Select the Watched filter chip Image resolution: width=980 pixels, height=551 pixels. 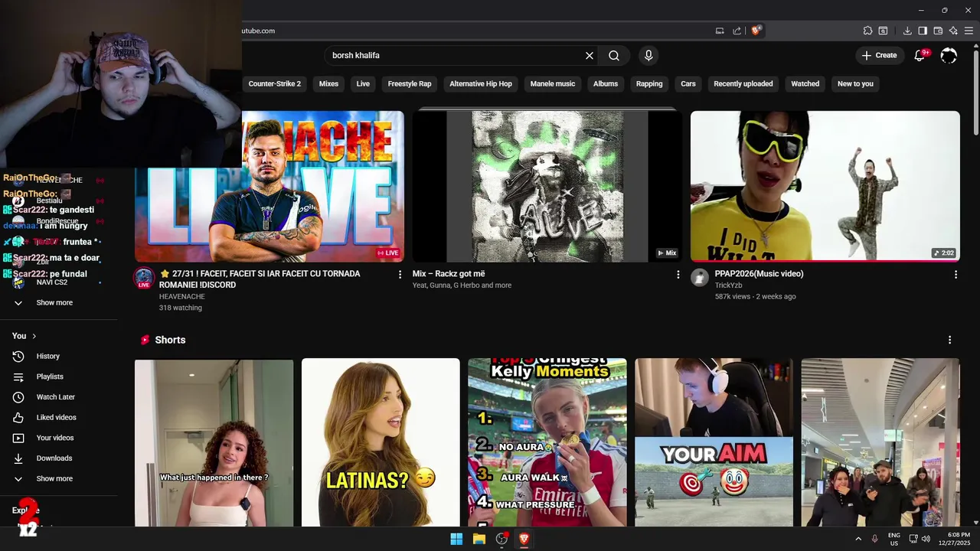(805, 83)
